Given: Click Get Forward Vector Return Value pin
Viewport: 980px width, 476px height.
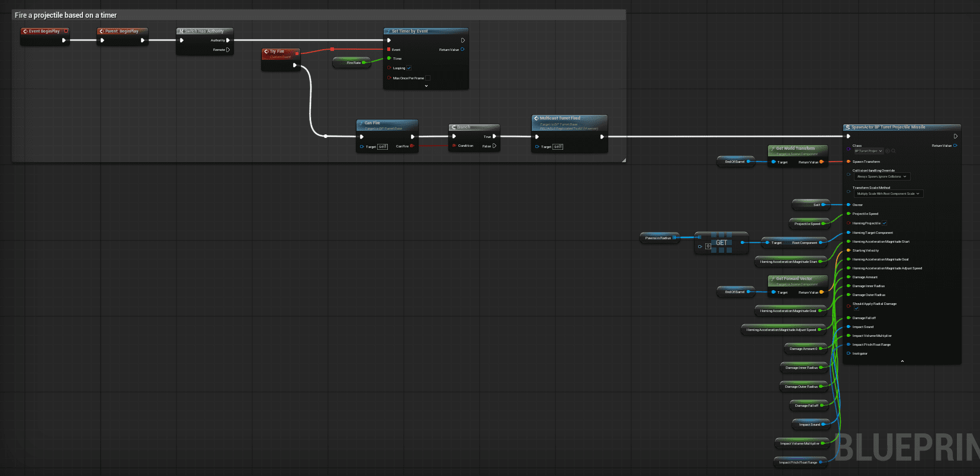Looking at the screenshot, I should pyautogui.click(x=821, y=292).
